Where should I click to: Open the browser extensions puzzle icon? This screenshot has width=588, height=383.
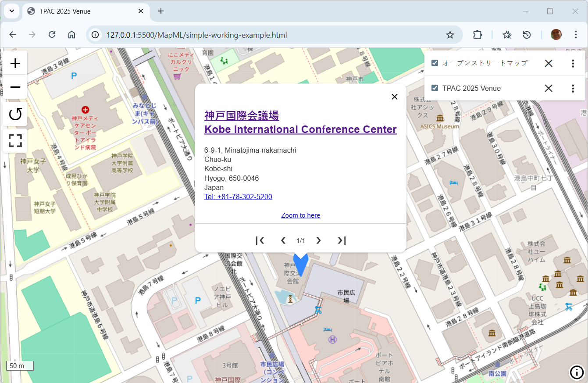(x=478, y=34)
